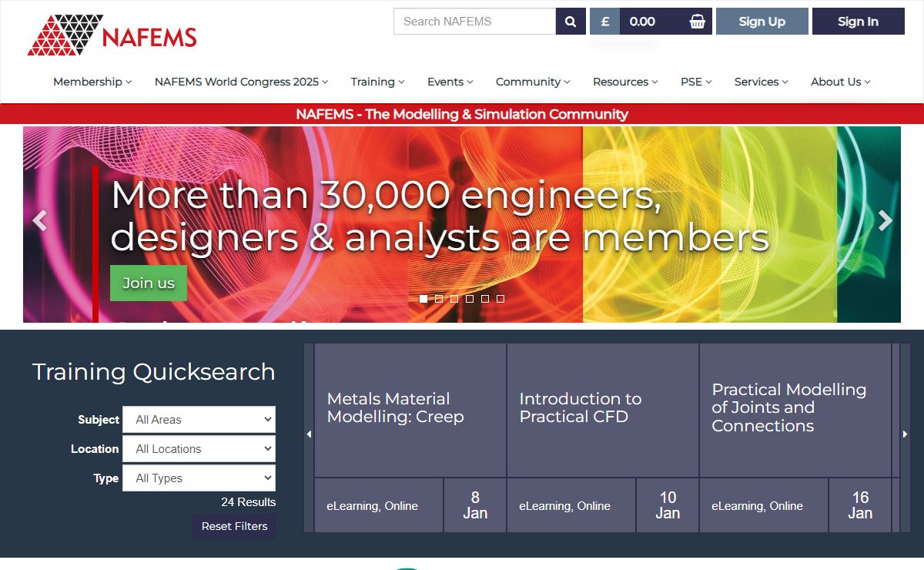
Task: Click the Sign In button
Action: pos(859,22)
